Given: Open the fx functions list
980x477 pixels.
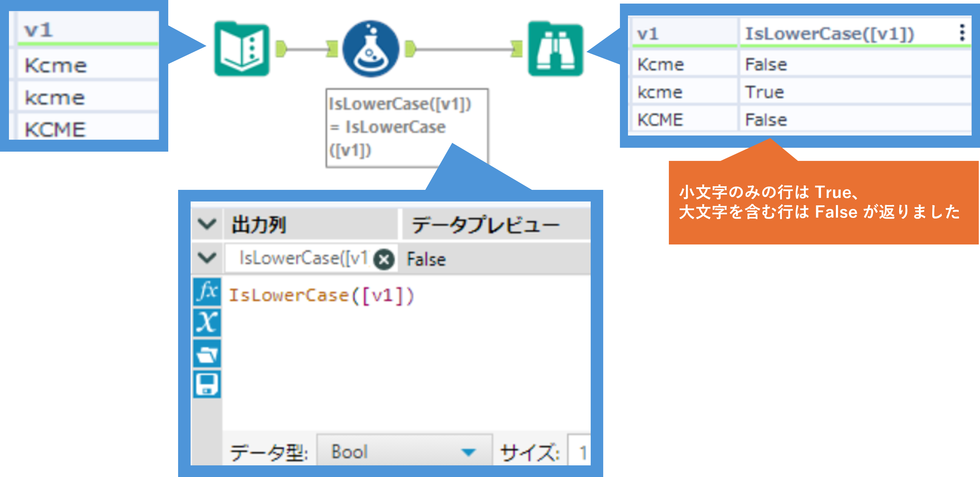Looking at the screenshot, I should 207,292.
